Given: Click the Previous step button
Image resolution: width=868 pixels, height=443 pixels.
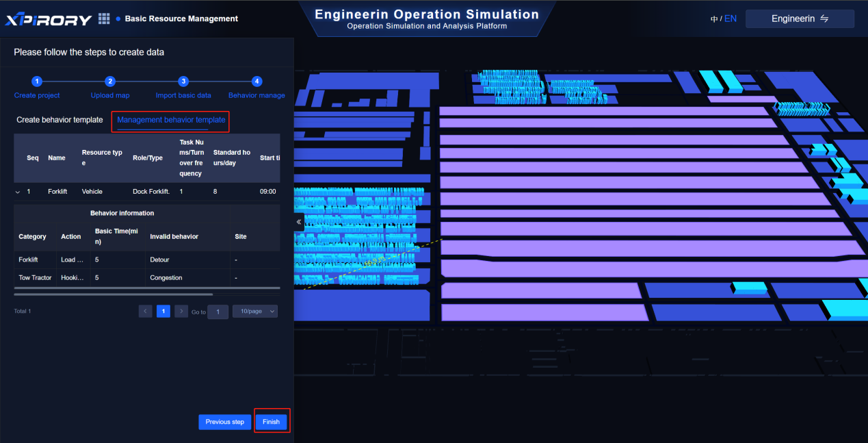Looking at the screenshot, I should [224, 422].
